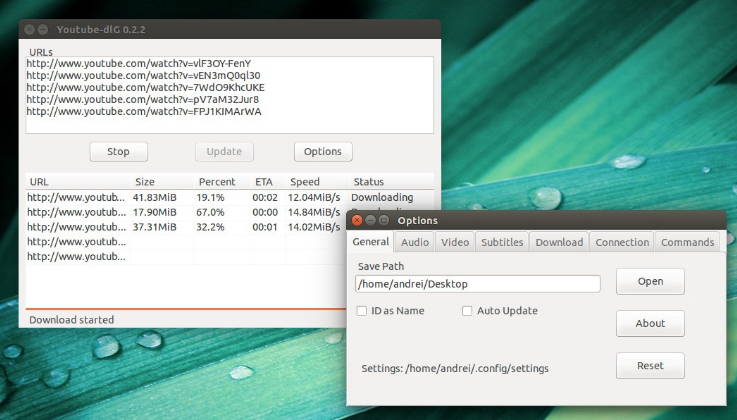Minimize the Youtube-dlG main window
The width and height of the screenshot is (737, 420).
(43, 30)
